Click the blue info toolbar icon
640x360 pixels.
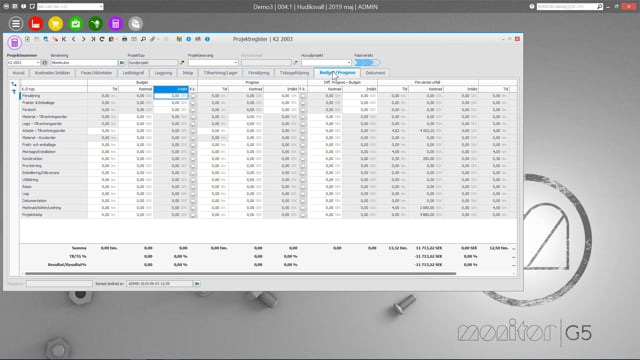207,39
